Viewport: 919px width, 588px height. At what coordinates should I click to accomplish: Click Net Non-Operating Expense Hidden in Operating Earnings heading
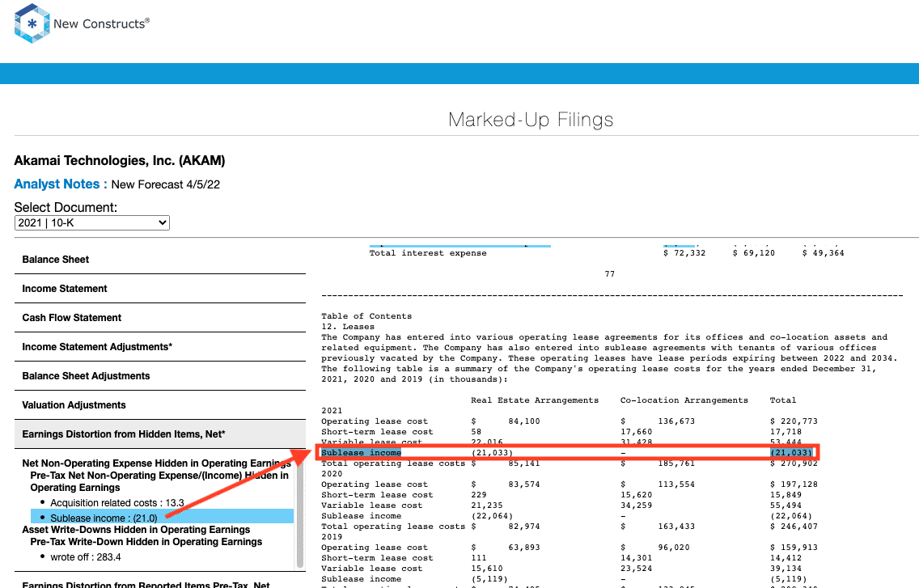click(156, 463)
